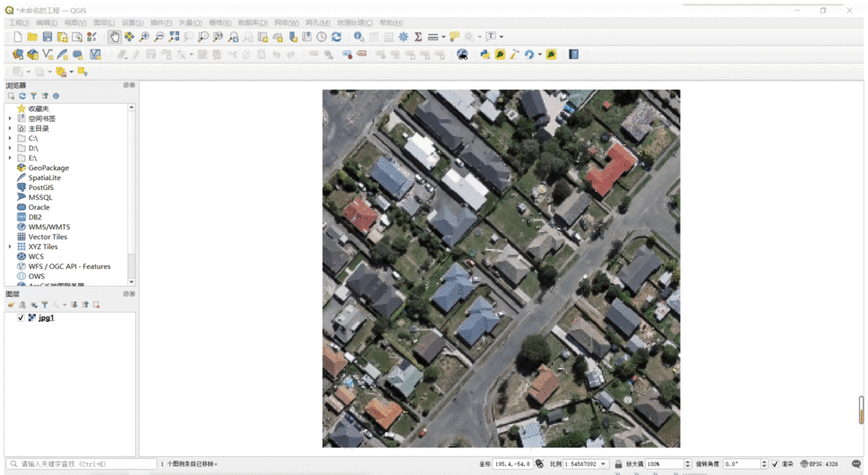The width and height of the screenshot is (868, 475).
Task: Filter the layer legend funnel icon
Action: pos(45,305)
